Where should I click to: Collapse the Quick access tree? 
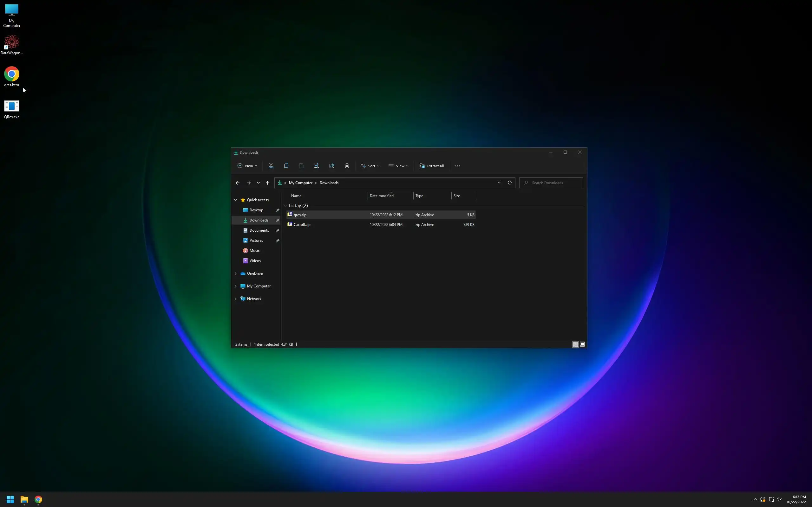point(236,200)
